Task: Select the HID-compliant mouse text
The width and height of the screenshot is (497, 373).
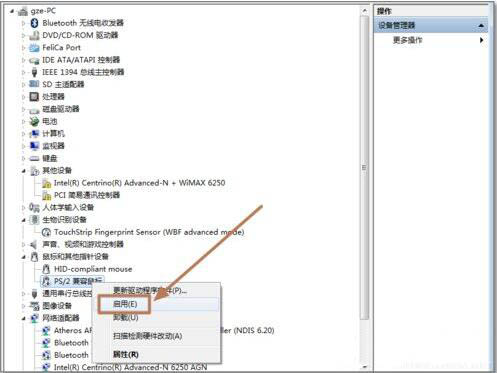Action: pos(93,269)
